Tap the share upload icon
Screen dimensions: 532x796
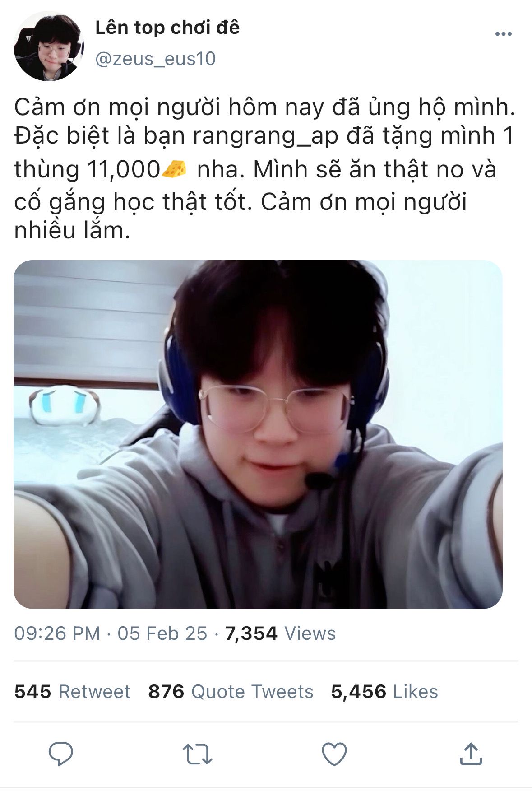[471, 754]
